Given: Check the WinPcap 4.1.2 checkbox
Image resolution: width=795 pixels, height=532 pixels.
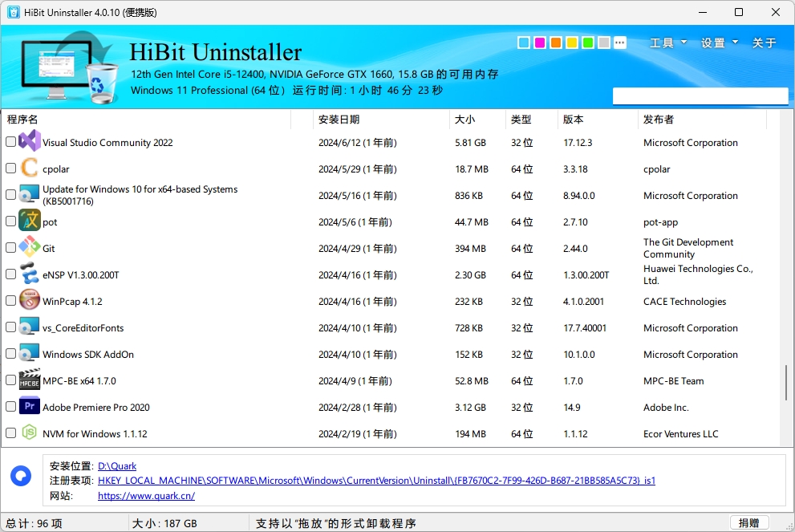Looking at the screenshot, I should point(10,301).
